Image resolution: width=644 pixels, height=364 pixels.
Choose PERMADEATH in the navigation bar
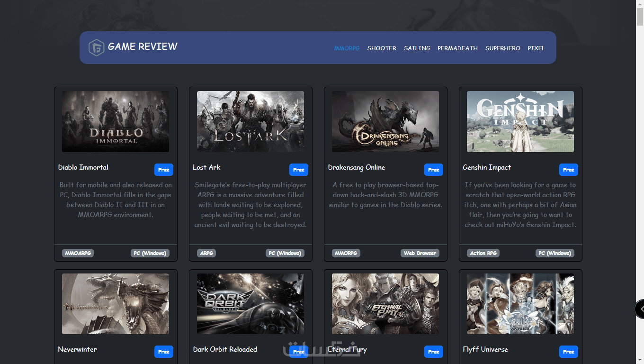point(457,48)
